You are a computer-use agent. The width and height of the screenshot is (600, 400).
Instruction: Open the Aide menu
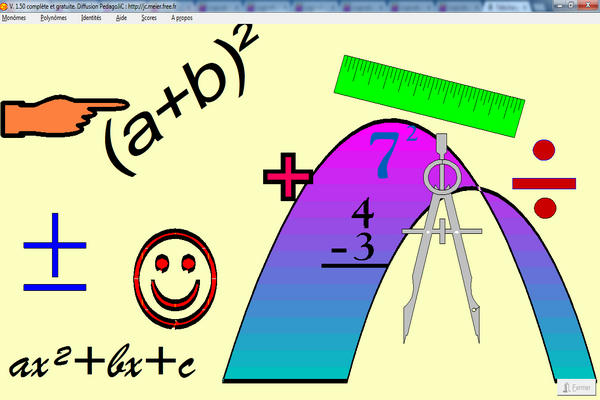click(x=121, y=18)
